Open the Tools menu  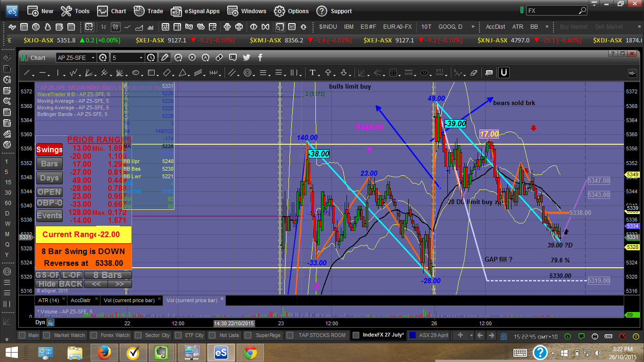(x=75, y=11)
